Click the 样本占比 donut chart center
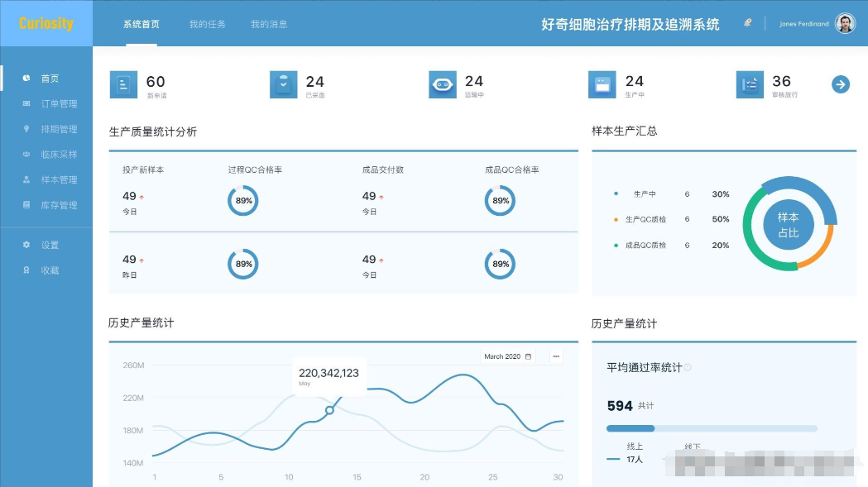 pyautogui.click(x=789, y=224)
